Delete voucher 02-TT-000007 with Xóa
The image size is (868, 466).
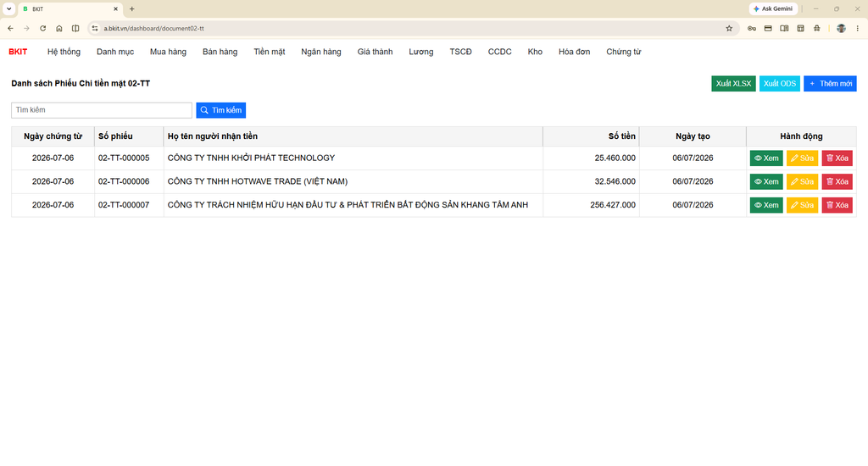(837, 205)
